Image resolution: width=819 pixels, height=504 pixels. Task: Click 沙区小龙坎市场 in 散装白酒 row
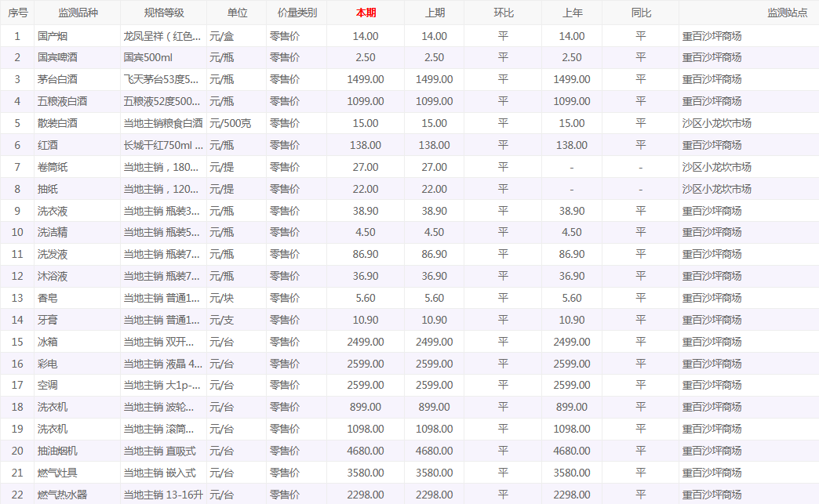click(717, 123)
